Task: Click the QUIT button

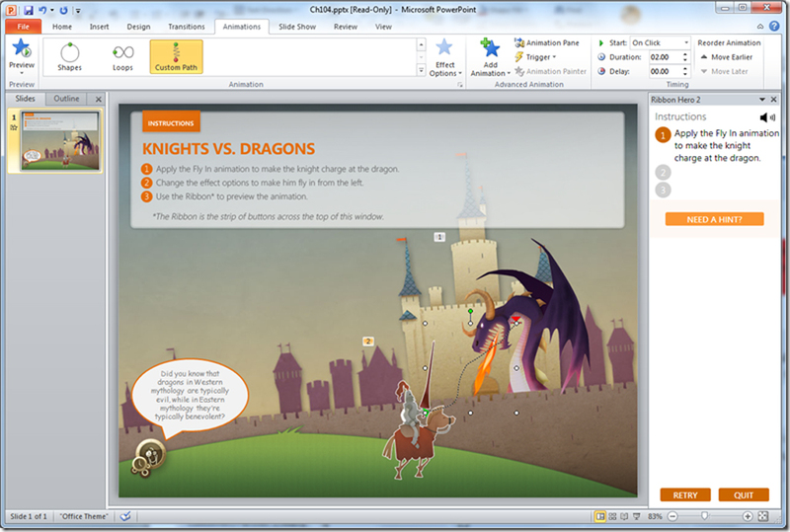Action: pyautogui.click(x=744, y=495)
